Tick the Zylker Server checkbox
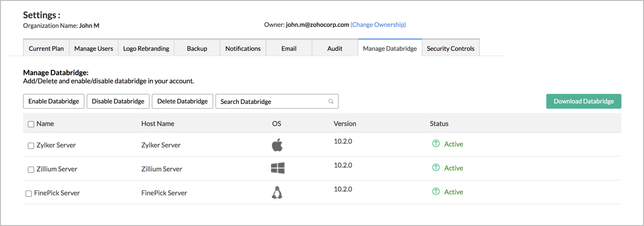The width and height of the screenshot is (644, 226). coord(31,146)
